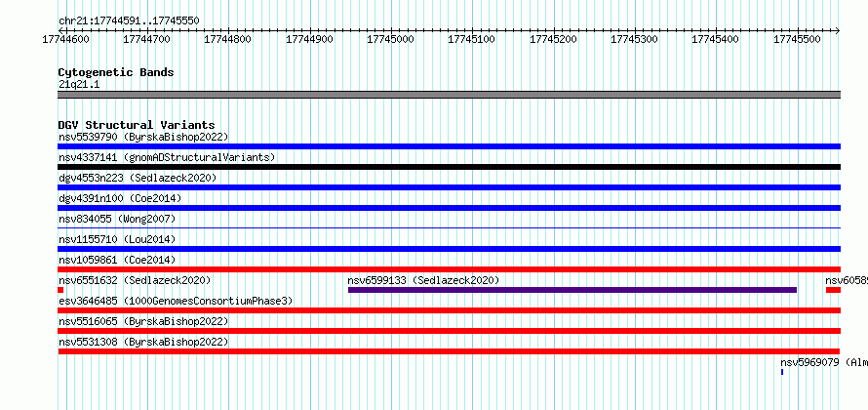This screenshot has width=868, height=410.
Task: Click the chr21:17744591..17745550 region label
Action: (x=129, y=21)
